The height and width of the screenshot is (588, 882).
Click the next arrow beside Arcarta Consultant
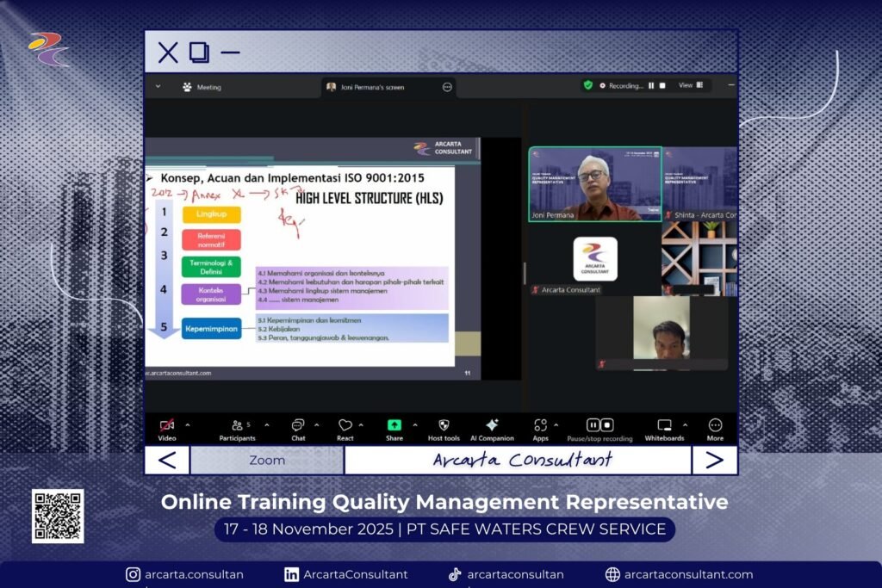tap(714, 460)
